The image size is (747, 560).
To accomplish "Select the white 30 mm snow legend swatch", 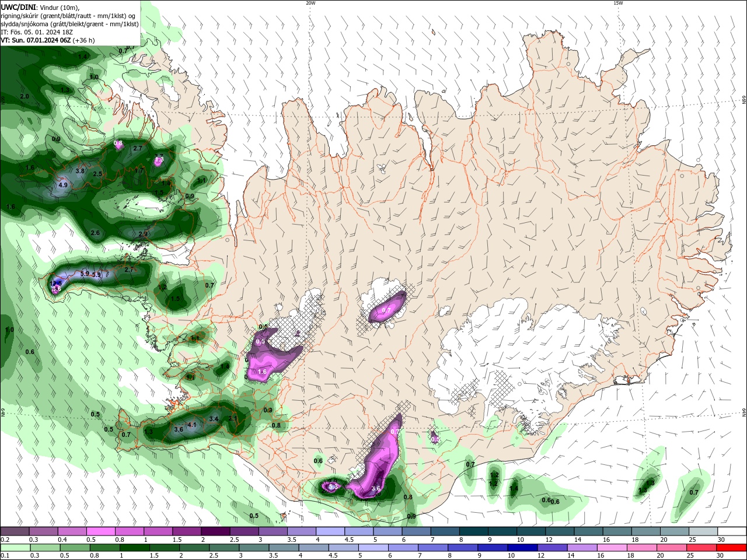I will tap(732, 531).
